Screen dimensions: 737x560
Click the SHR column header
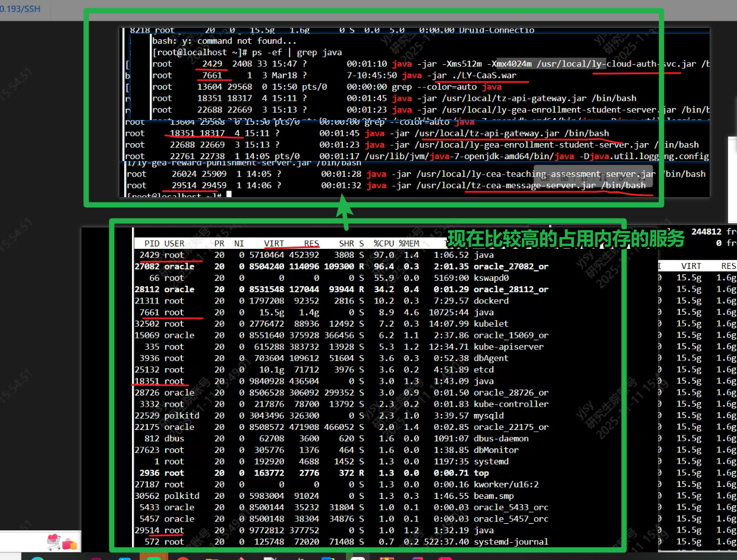point(347,243)
